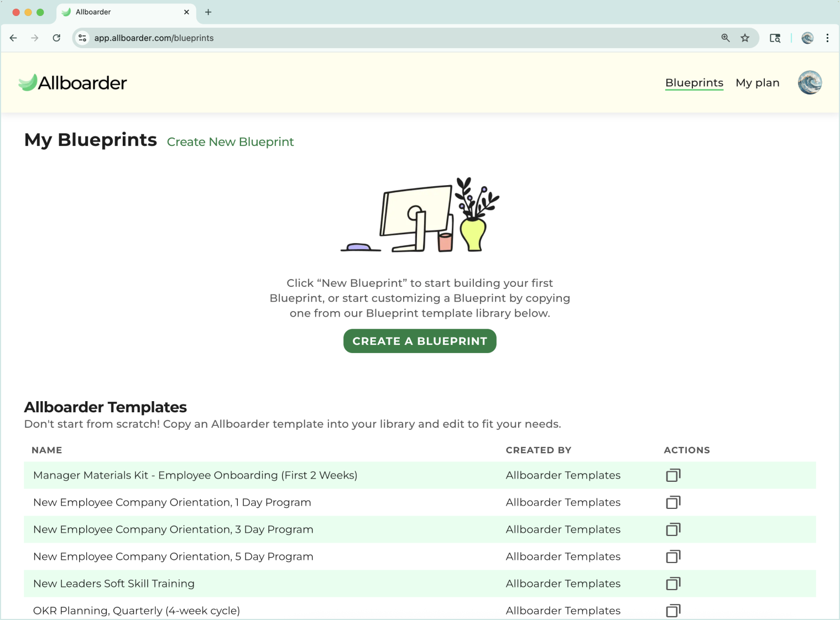This screenshot has width=840, height=620.
Task: Copy the OKR Planning Quarterly template
Action: [673, 611]
